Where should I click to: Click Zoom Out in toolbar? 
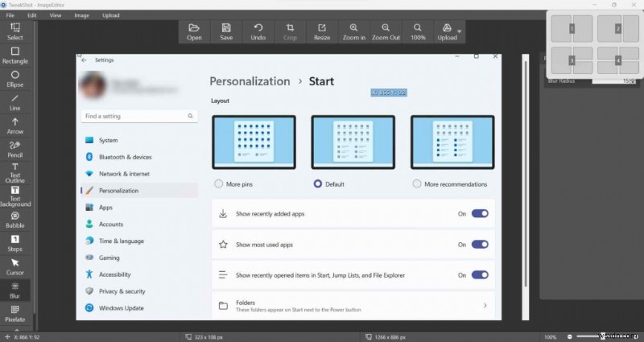click(386, 32)
